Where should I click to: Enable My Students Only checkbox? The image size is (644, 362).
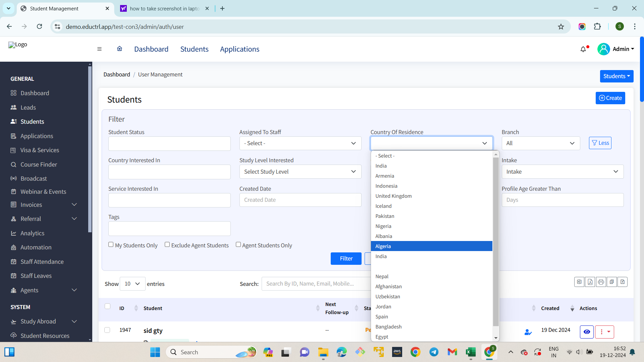pyautogui.click(x=111, y=245)
